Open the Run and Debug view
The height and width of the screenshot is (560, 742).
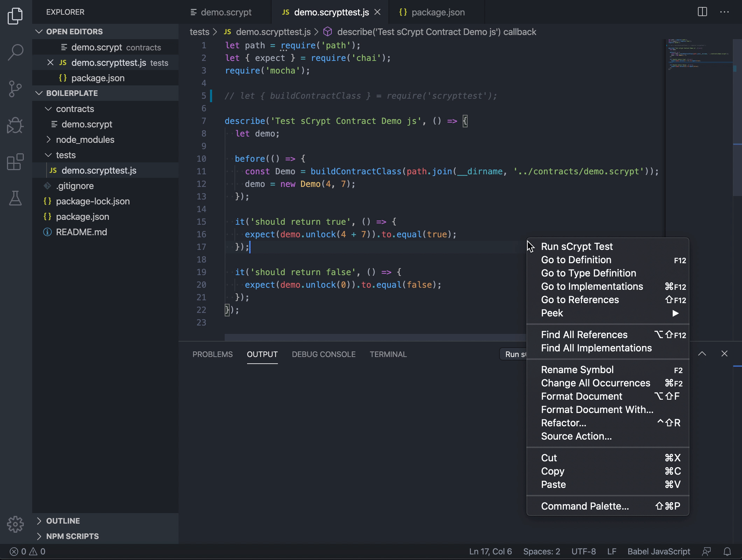[x=15, y=125]
